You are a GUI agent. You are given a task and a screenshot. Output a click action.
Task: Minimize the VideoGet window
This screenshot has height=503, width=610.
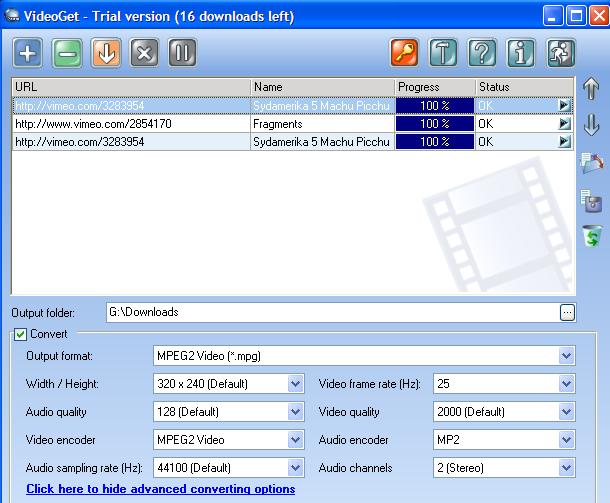coord(552,16)
